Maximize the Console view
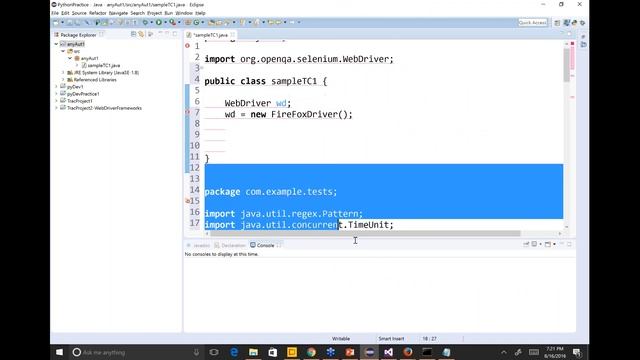The width and height of the screenshot is (640, 360). (569, 244)
